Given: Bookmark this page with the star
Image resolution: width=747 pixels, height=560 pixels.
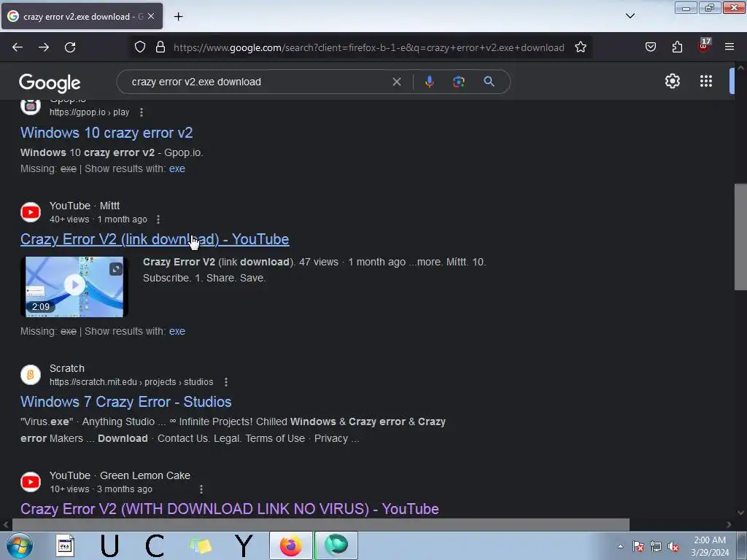Looking at the screenshot, I should [x=580, y=47].
